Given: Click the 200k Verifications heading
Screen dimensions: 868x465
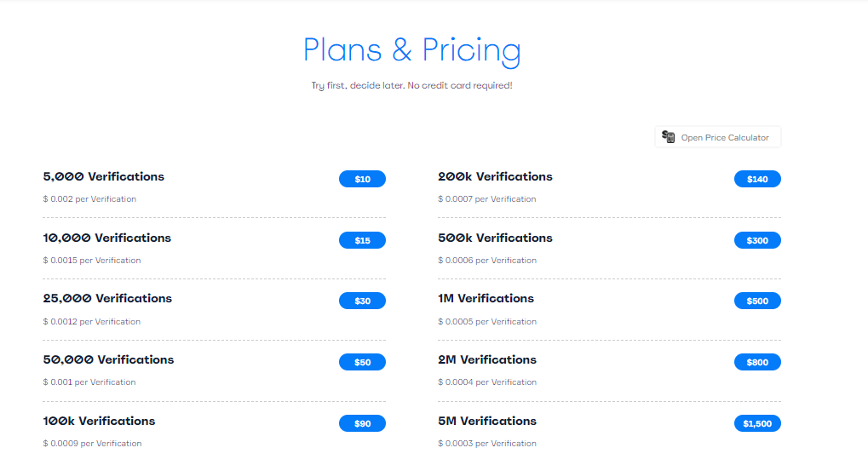Looking at the screenshot, I should tap(495, 176).
